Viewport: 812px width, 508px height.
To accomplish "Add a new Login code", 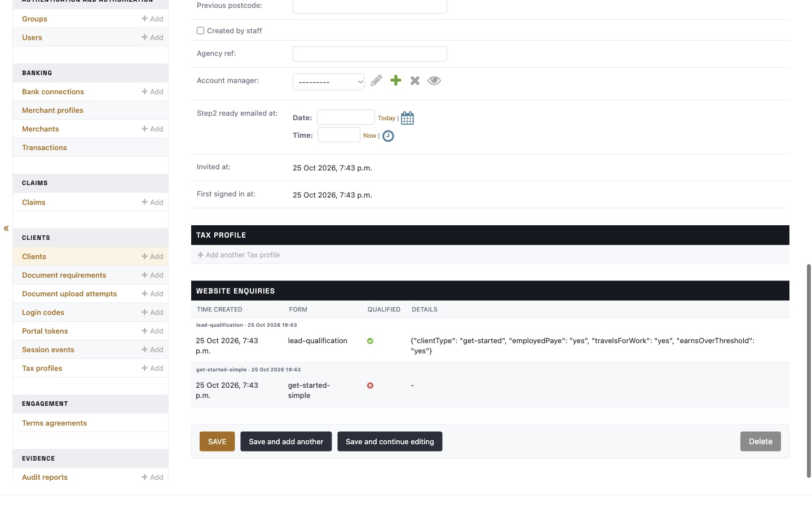I will click(x=152, y=312).
